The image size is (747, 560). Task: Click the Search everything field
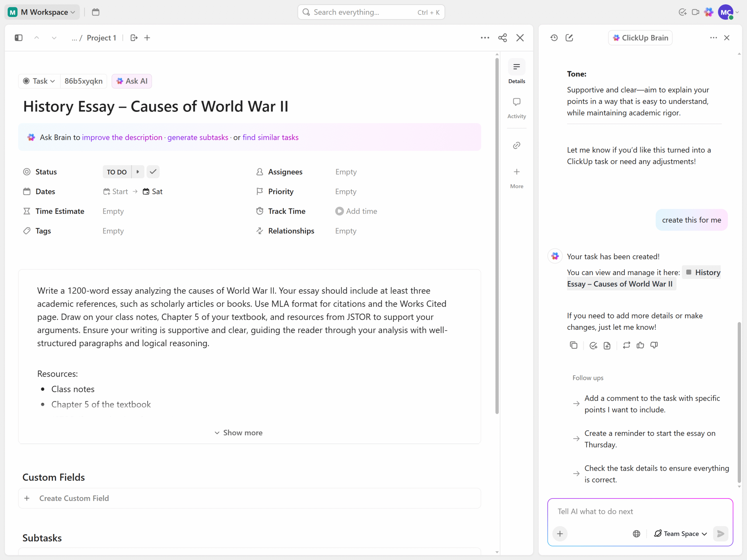click(371, 12)
